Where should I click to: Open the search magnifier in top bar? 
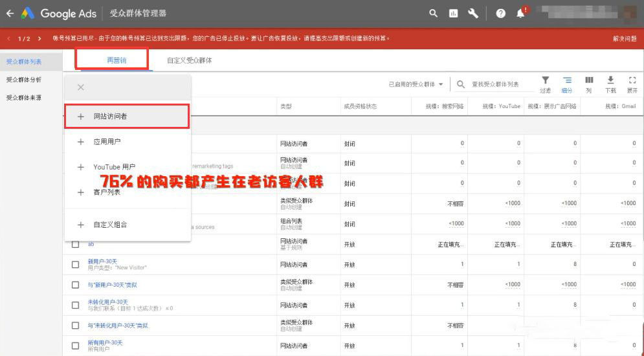(434, 13)
